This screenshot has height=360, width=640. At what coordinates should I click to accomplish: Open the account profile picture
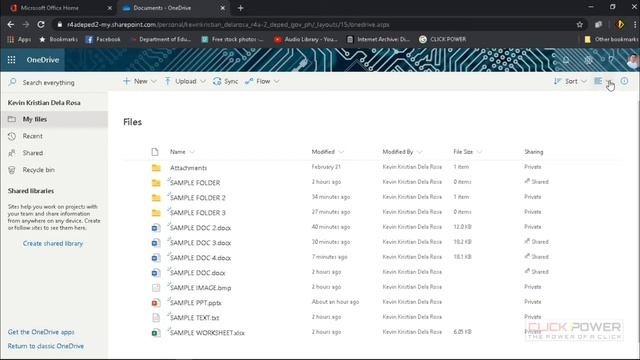[632, 60]
